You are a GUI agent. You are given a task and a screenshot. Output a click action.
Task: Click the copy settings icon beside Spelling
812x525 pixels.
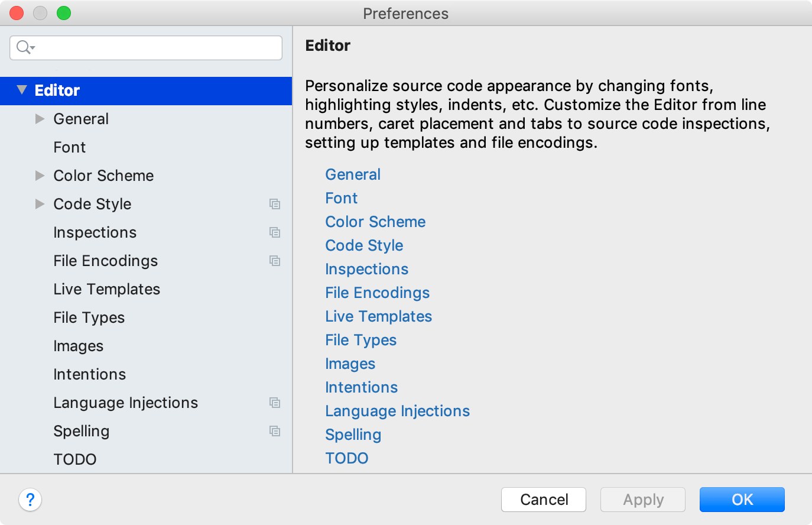pyautogui.click(x=275, y=431)
